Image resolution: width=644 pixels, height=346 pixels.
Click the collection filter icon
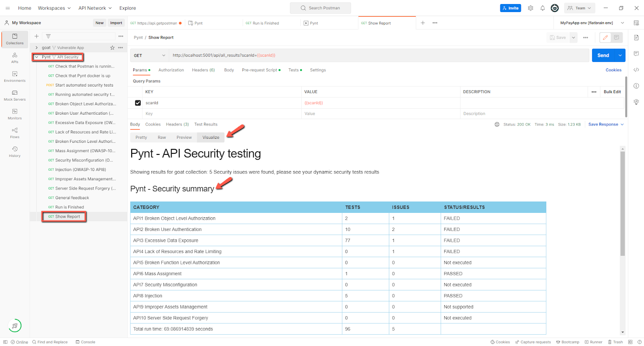click(48, 36)
